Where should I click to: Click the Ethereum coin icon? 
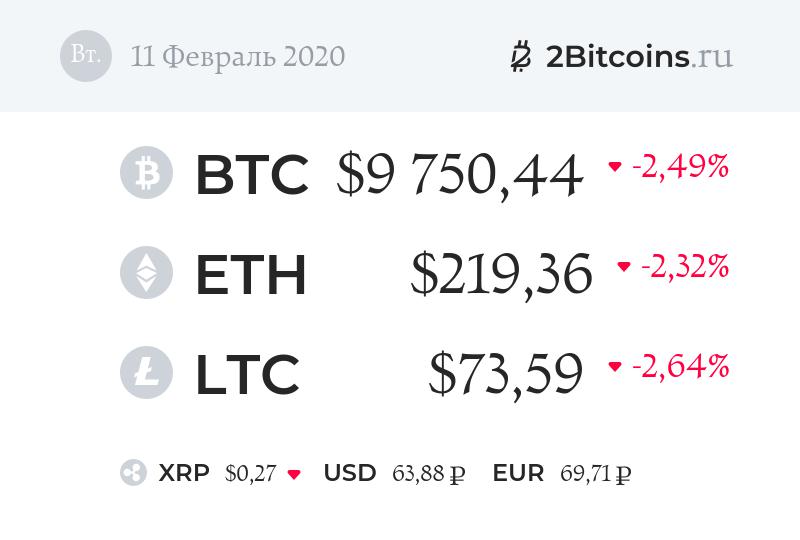[146, 273]
